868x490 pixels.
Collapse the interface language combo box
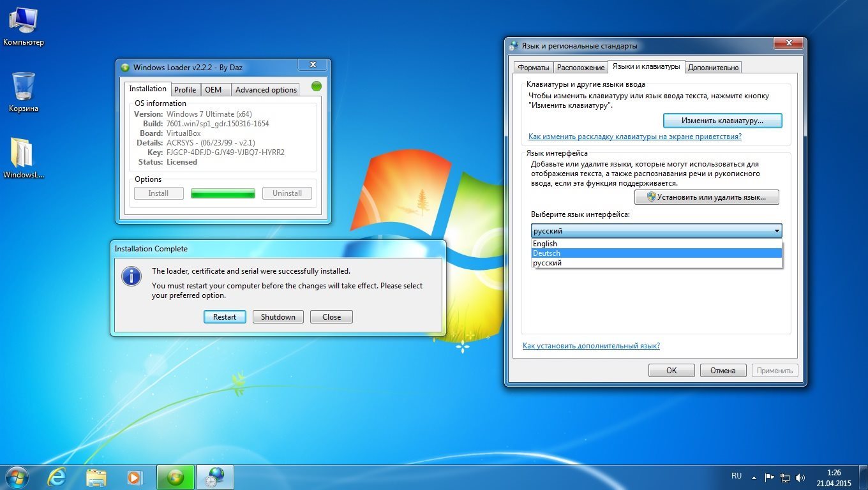(777, 231)
